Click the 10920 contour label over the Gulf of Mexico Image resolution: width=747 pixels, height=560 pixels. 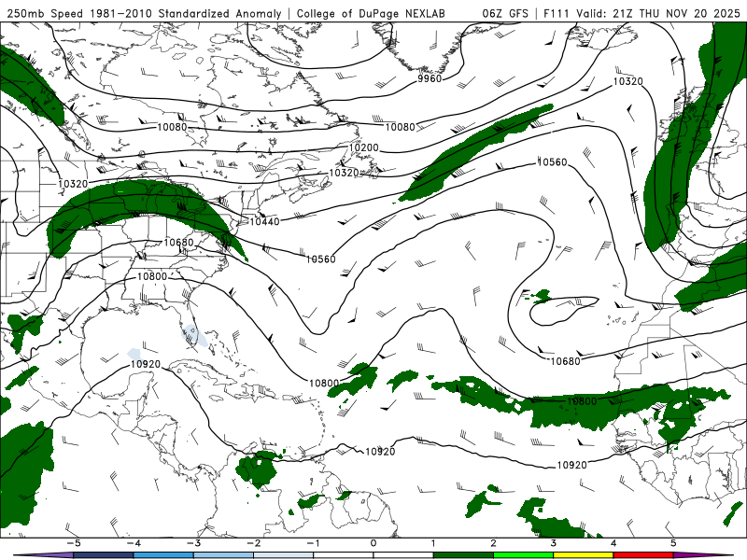(x=146, y=364)
